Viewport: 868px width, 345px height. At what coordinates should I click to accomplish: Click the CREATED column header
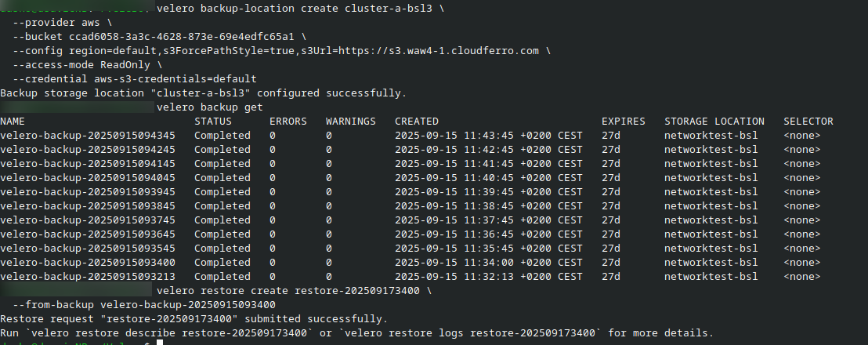(x=417, y=122)
